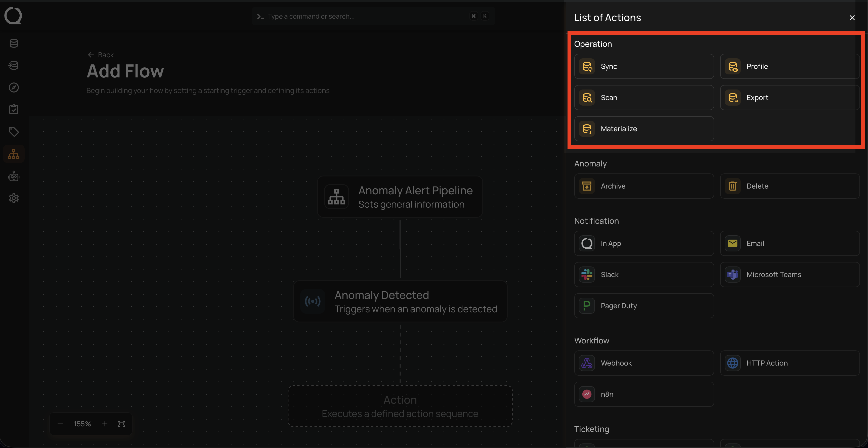Choose the HTTP Action workflow
This screenshot has height=448, width=868.
[x=789, y=363]
